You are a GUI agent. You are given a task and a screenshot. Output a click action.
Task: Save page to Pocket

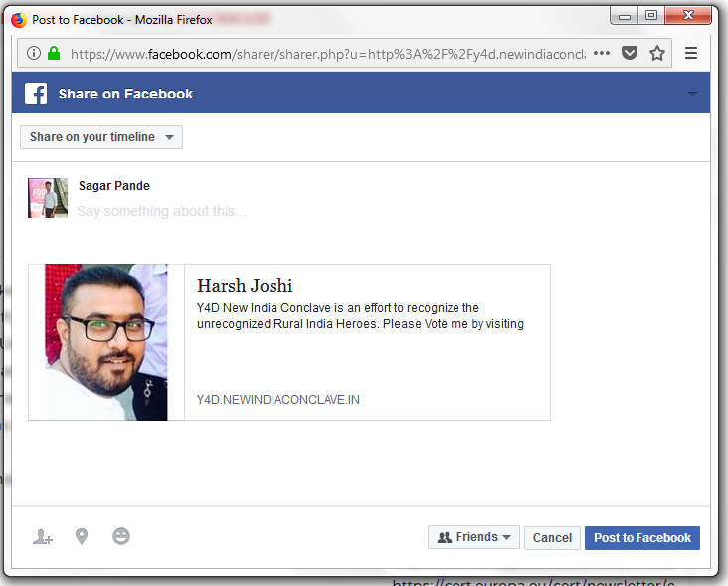(x=630, y=53)
